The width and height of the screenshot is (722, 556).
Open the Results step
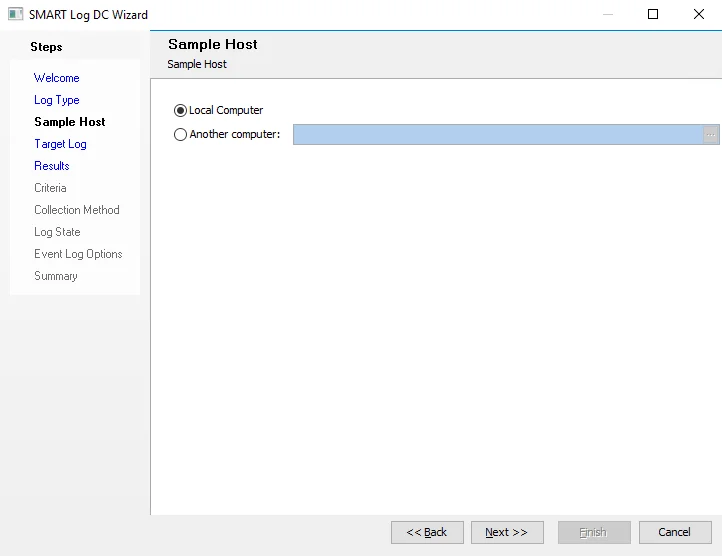(x=52, y=166)
